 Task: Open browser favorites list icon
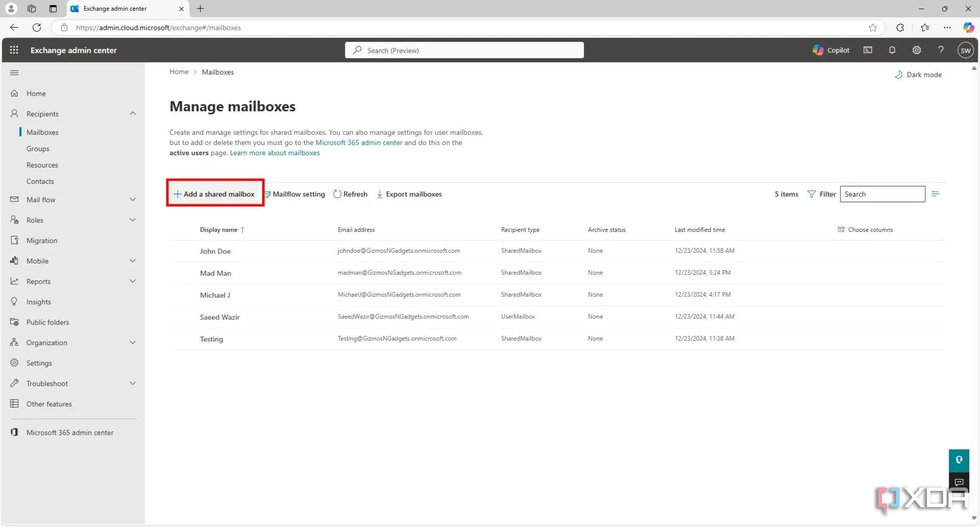point(924,28)
